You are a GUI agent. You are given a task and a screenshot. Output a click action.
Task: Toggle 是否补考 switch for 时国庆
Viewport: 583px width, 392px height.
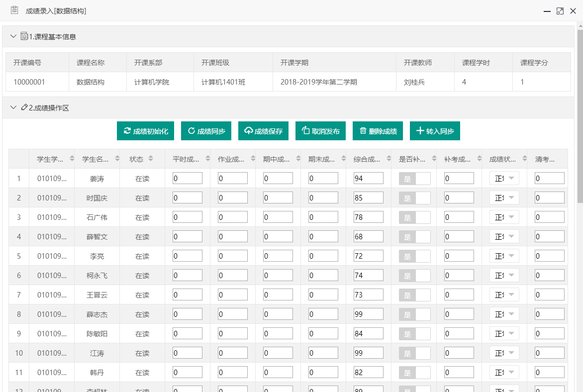pyautogui.click(x=414, y=198)
